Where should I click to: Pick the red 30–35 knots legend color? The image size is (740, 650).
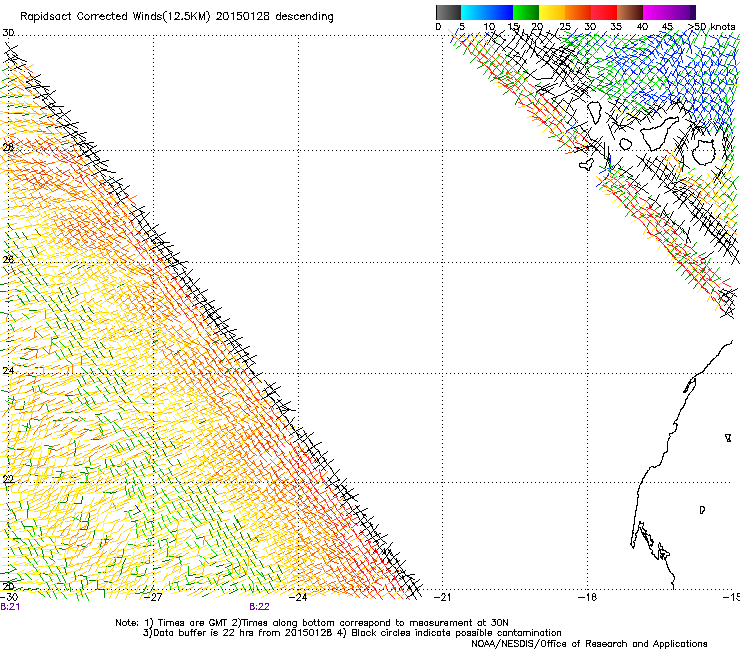pyautogui.click(x=604, y=12)
